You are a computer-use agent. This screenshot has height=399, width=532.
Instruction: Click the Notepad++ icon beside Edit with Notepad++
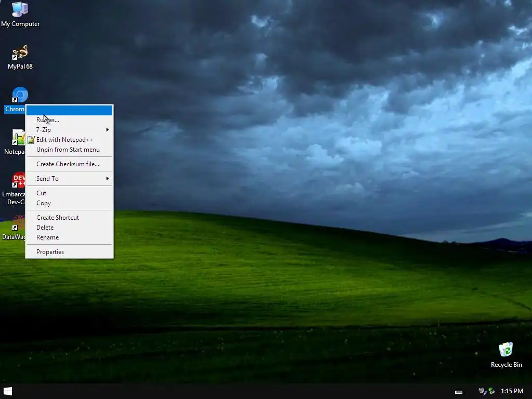(x=31, y=140)
